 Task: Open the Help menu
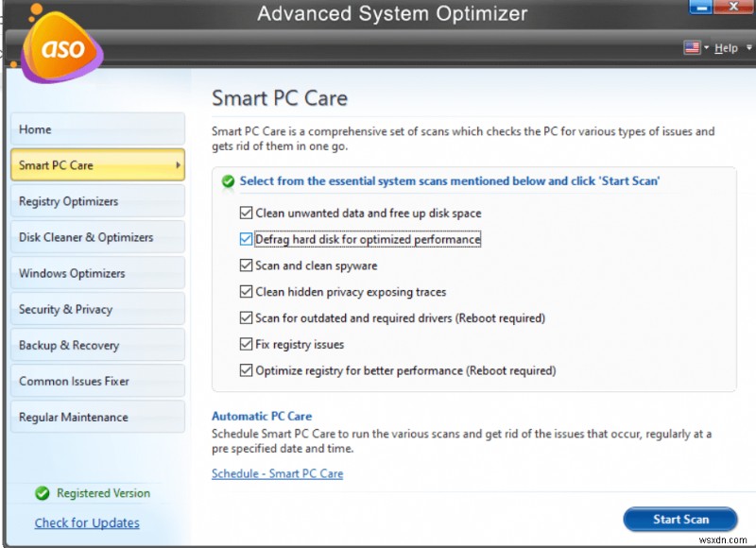pyautogui.click(x=726, y=48)
